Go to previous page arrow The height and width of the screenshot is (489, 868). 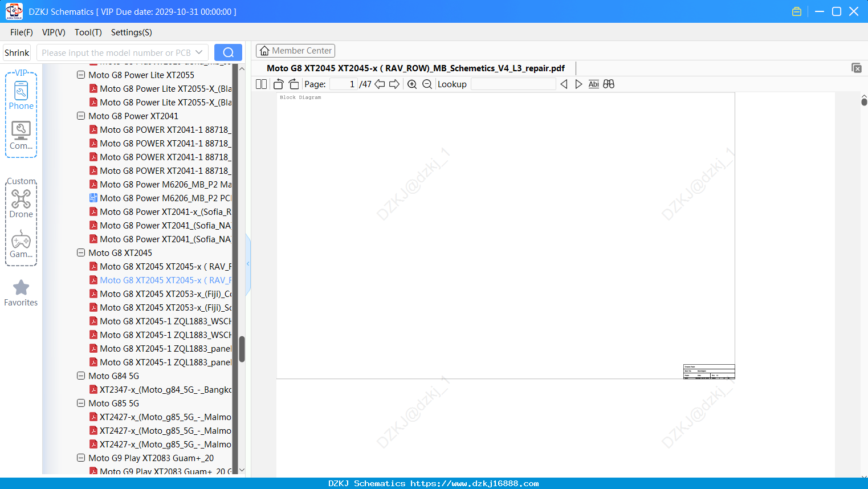point(380,84)
